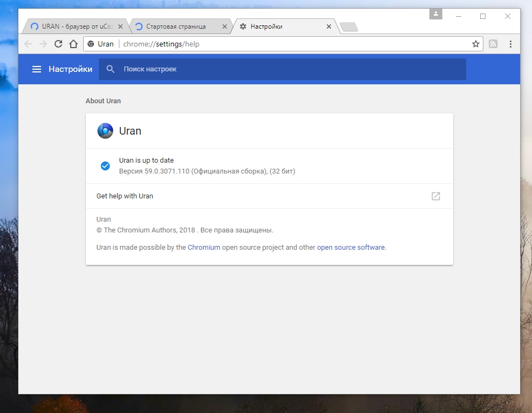This screenshot has width=532, height=413.
Task: Open the hamburger menu beside Настройки
Action: pos(37,69)
